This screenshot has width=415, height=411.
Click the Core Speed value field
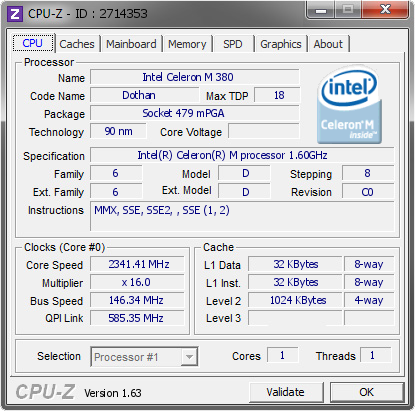point(137,264)
